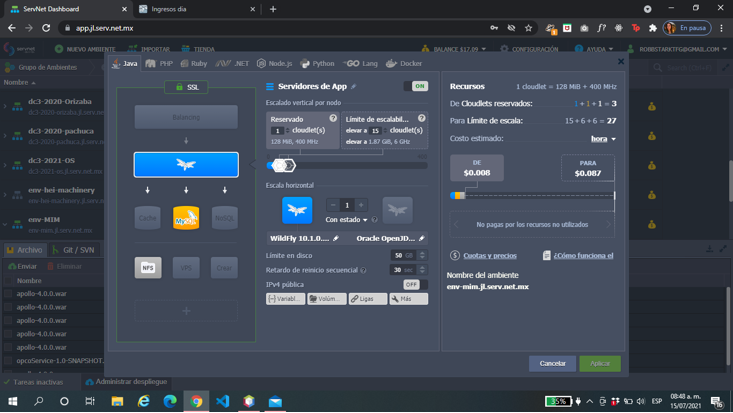The image size is (733, 413).
Task: Click the NoSQL database node icon
Action: (x=224, y=217)
